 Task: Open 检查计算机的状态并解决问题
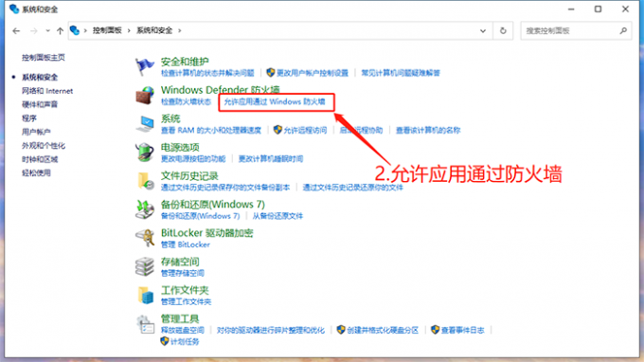pyautogui.click(x=207, y=73)
